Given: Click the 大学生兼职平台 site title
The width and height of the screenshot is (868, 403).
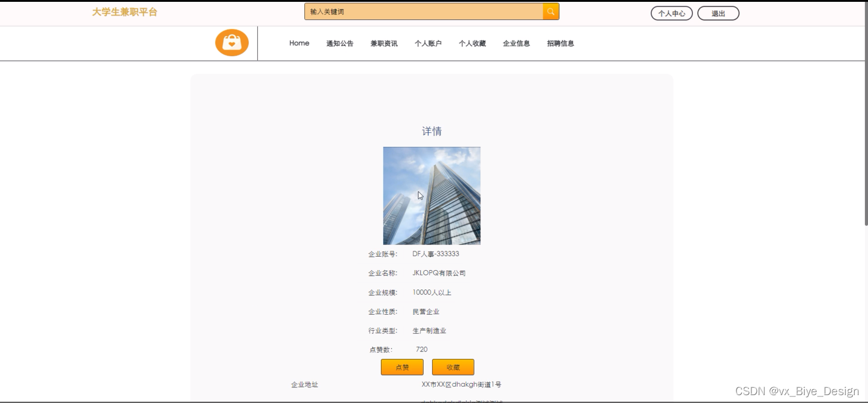Looking at the screenshot, I should pos(124,12).
